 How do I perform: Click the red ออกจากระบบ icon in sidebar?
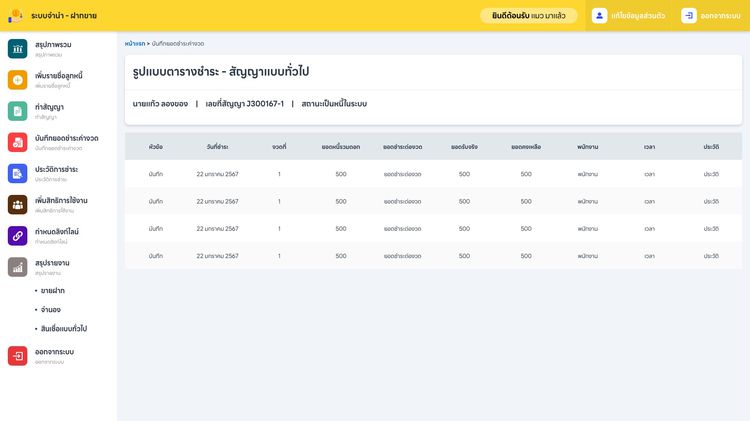point(17,356)
